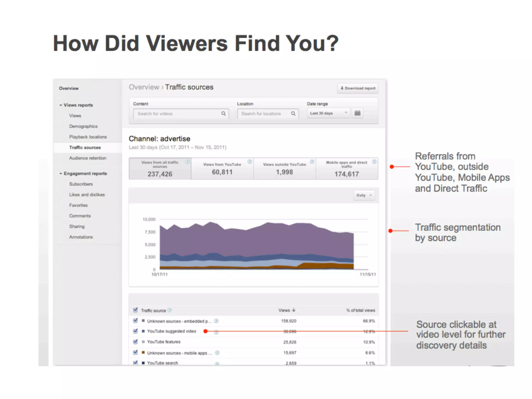Image resolution: width=532 pixels, height=399 pixels.
Task: Click the Overview breadcrumb link
Action: (144, 87)
